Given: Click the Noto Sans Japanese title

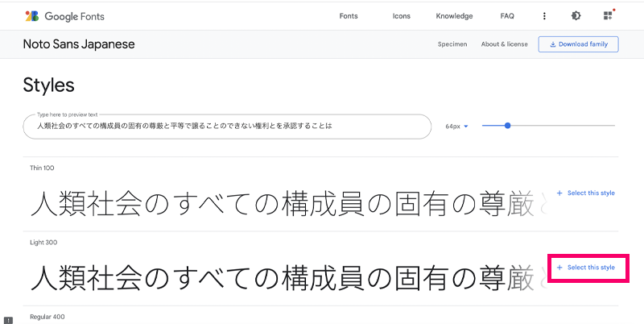Looking at the screenshot, I should (x=79, y=44).
